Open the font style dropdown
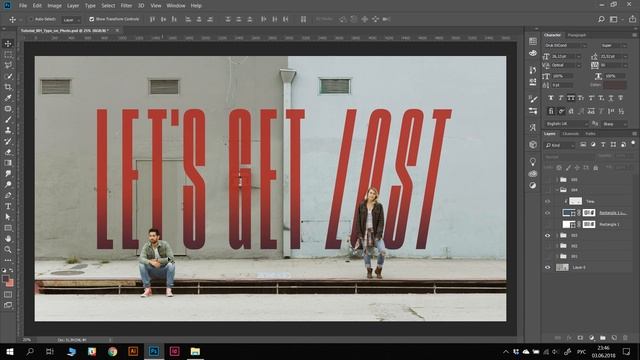 pos(613,45)
